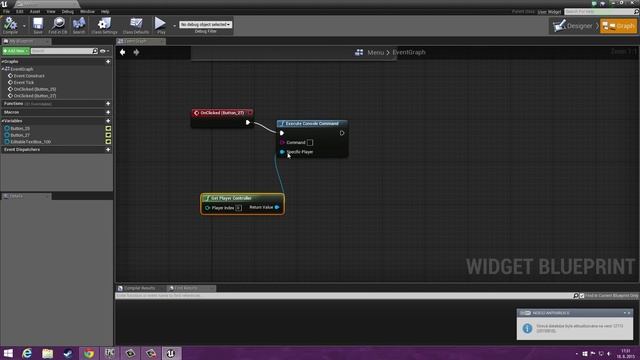Screen dimensions: 640x360
Task: Click Player Index value box
Action: click(x=238, y=208)
